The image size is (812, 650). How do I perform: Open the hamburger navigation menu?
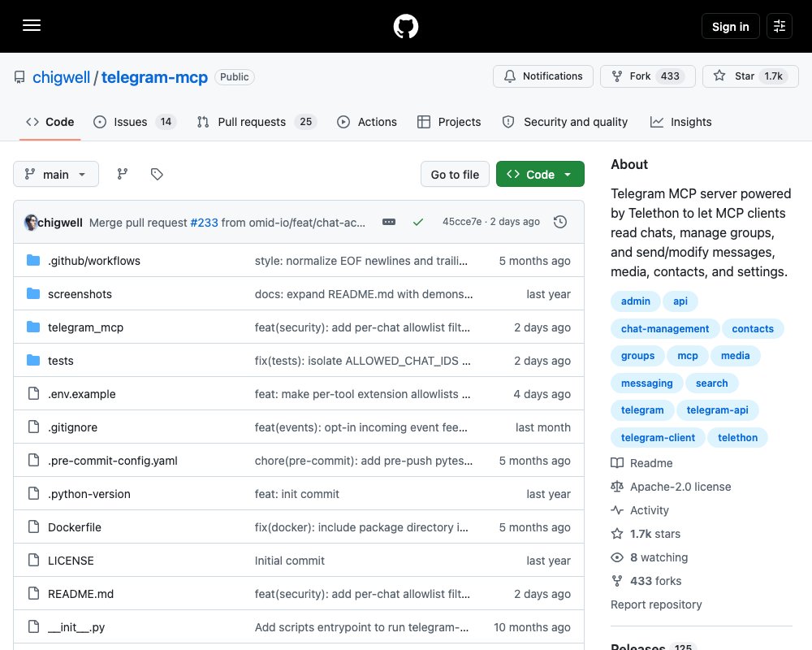pyautogui.click(x=32, y=25)
